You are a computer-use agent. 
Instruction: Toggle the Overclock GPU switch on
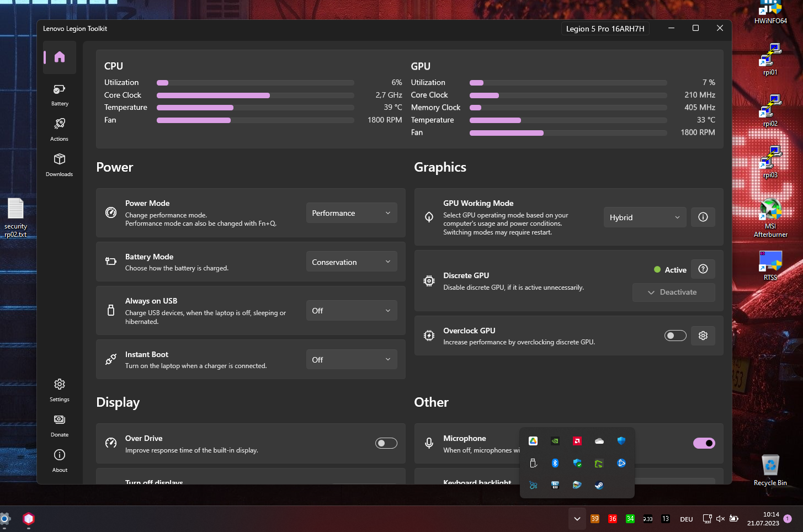point(675,336)
